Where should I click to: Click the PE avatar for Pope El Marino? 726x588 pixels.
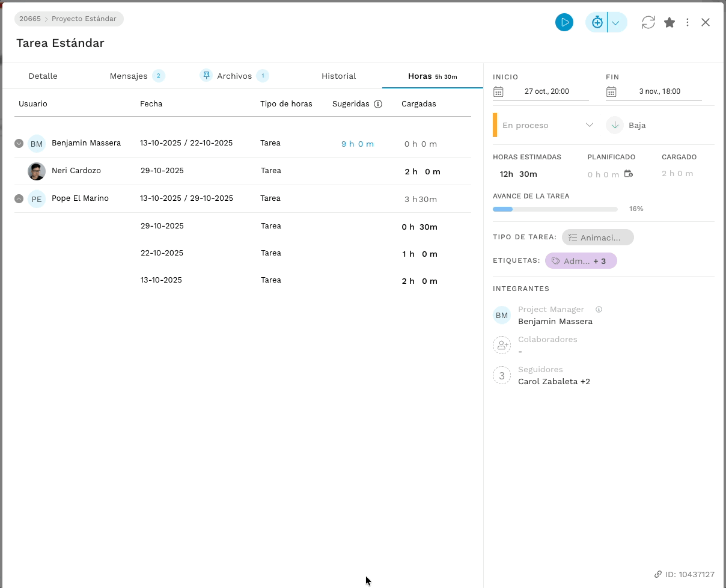(x=37, y=198)
